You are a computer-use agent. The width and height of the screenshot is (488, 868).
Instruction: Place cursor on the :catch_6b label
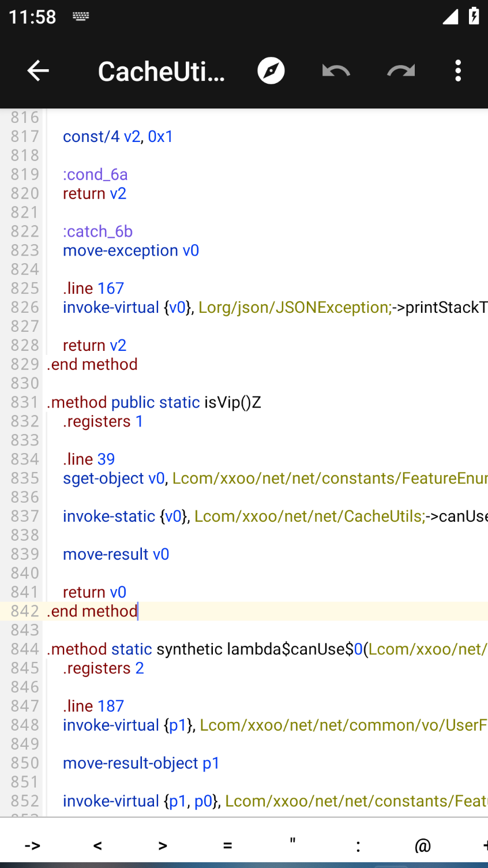pyautogui.click(x=97, y=231)
